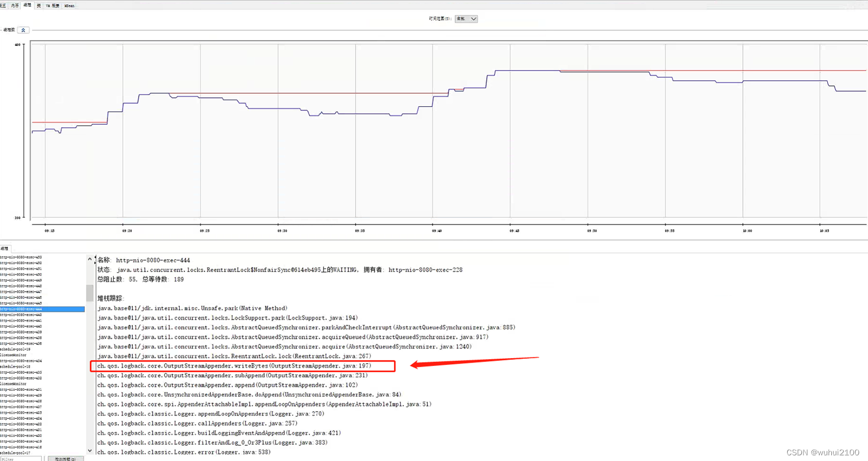Focus the thread Filter input field

click(x=21, y=458)
